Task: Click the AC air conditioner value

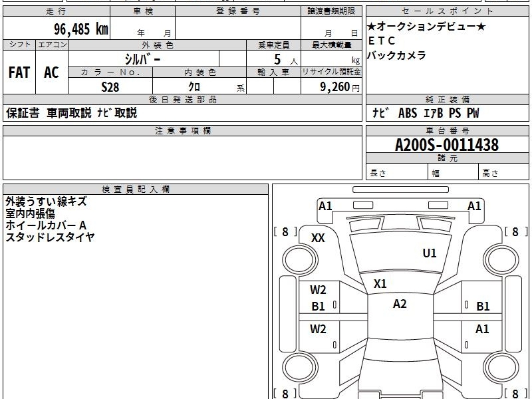Action: tap(52, 72)
